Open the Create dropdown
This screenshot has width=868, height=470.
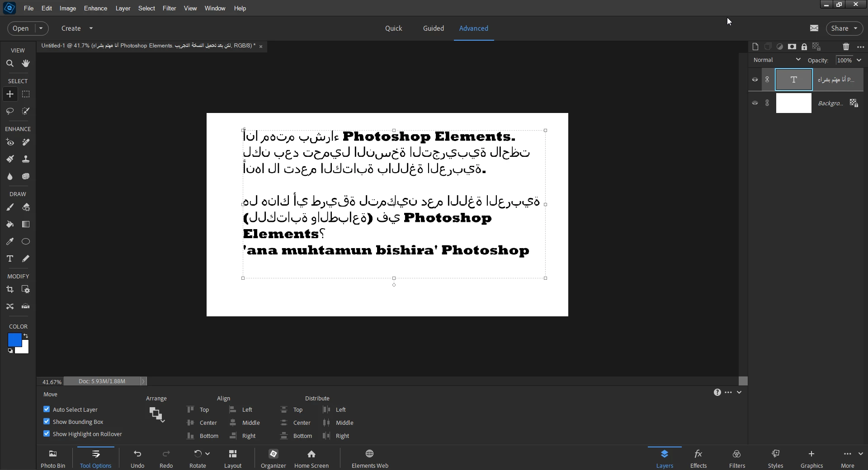point(77,28)
